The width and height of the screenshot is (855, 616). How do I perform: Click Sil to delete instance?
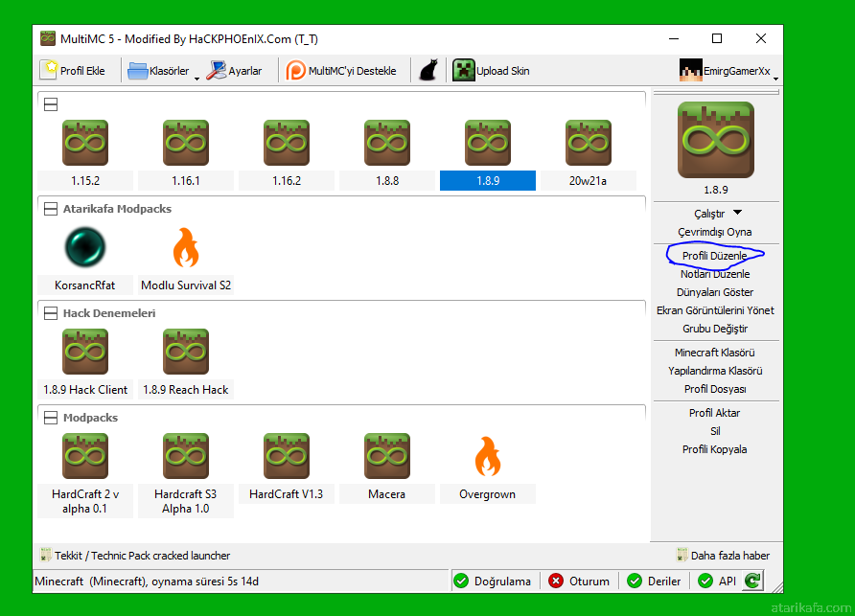click(x=715, y=431)
